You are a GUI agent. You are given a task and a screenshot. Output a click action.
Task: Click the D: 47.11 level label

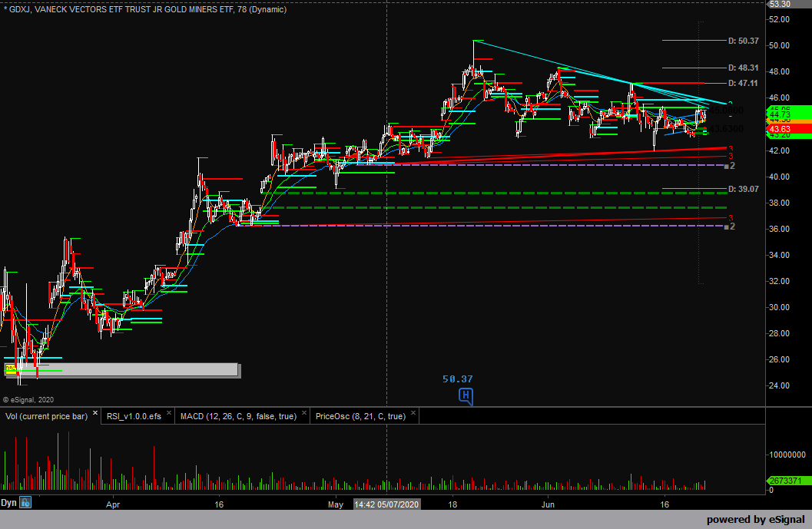coord(743,84)
